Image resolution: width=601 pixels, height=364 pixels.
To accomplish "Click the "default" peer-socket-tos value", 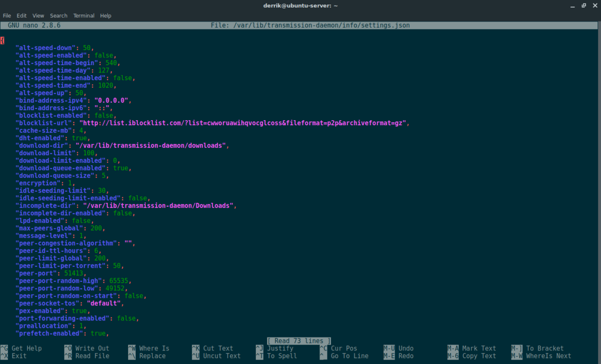I will pos(104,303).
